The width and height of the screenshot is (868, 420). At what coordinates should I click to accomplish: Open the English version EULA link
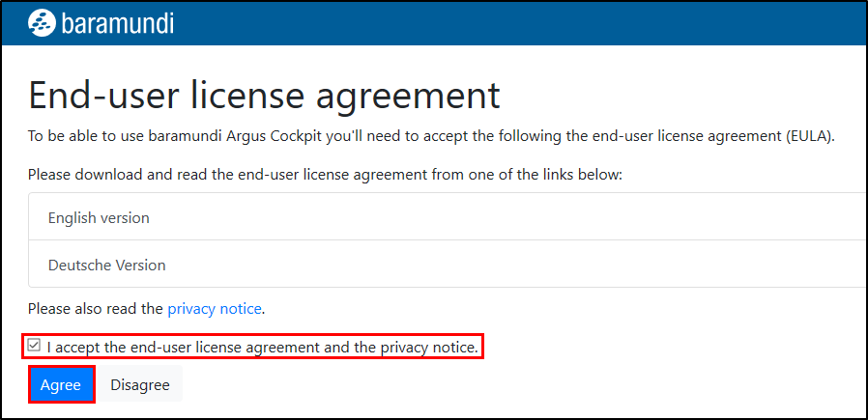pyautogui.click(x=99, y=218)
